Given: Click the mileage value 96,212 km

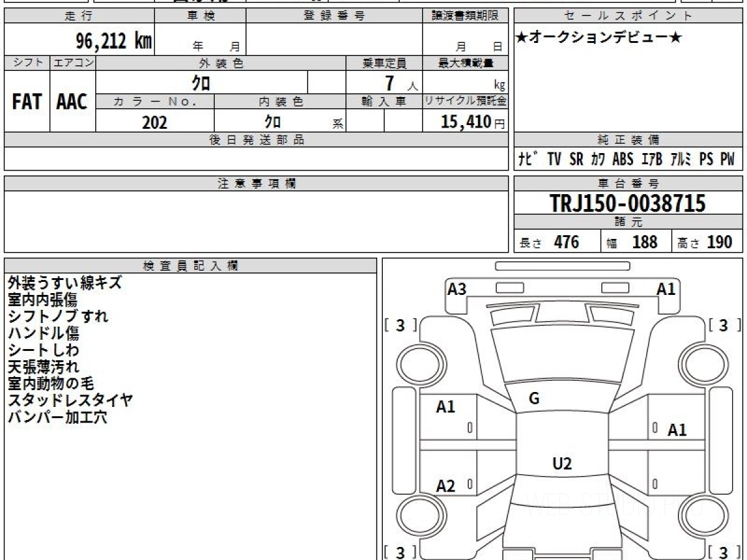Looking at the screenshot, I should point(113,41).
